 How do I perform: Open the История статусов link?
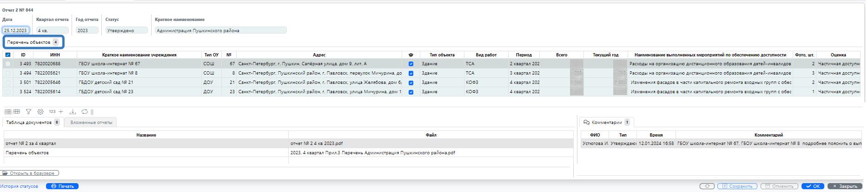pyautogui.click(x=20, y=186)
